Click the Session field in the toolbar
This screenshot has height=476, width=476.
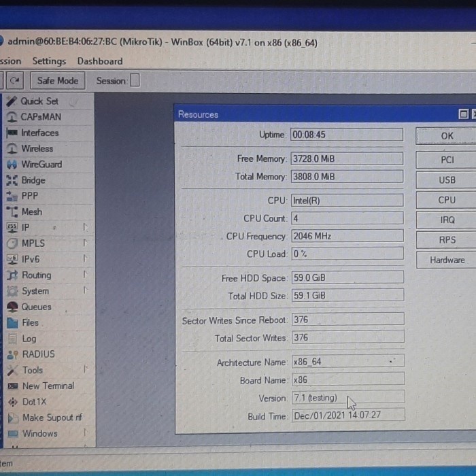click(x=135, y=80)
